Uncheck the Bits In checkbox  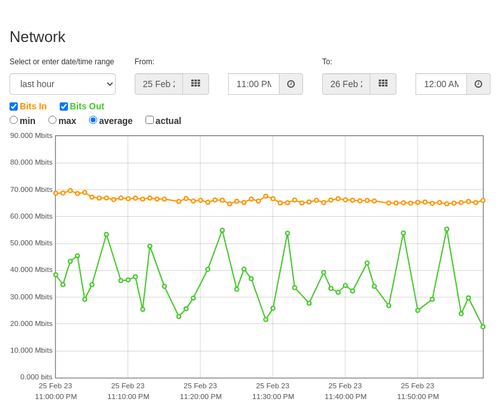(14, 106)
